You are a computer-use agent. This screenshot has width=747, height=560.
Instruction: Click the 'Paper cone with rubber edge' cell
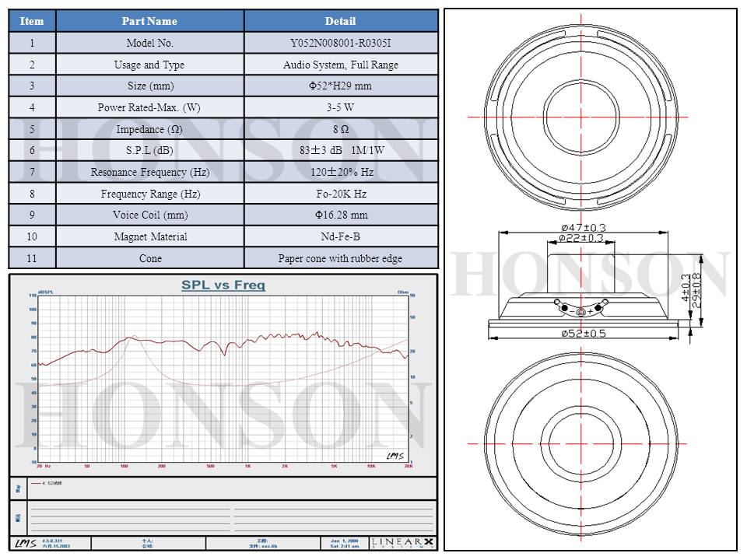pos(340,258)
